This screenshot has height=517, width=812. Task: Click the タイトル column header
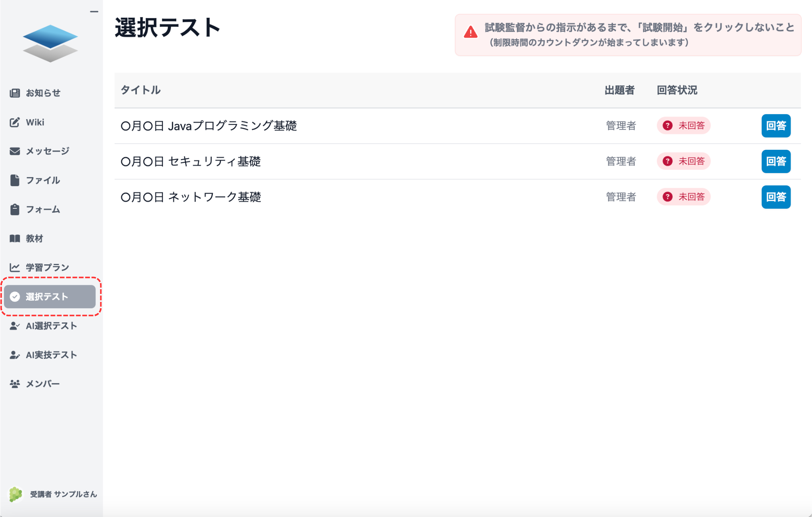coord(141,90)
